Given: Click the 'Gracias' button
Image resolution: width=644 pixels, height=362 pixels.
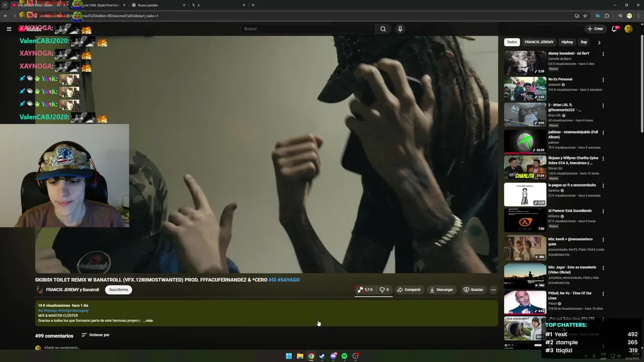Looking at the screenshot, I should click(x=473, y=290).
